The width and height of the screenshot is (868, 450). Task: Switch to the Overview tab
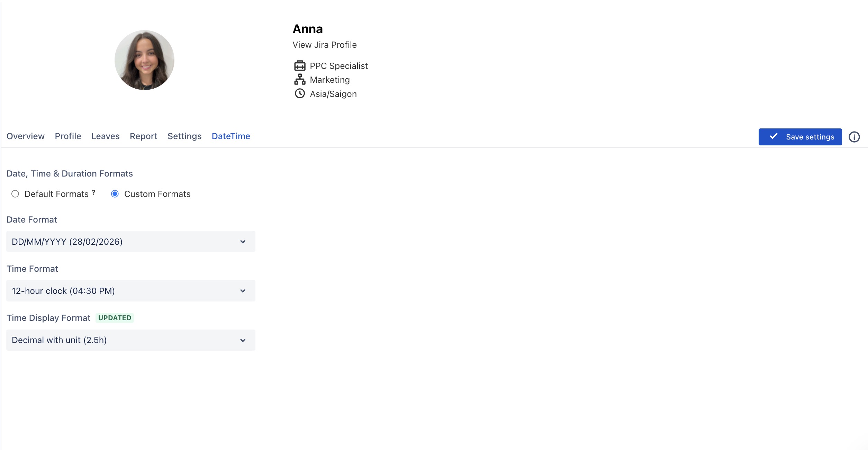click(x=26, y=136)
